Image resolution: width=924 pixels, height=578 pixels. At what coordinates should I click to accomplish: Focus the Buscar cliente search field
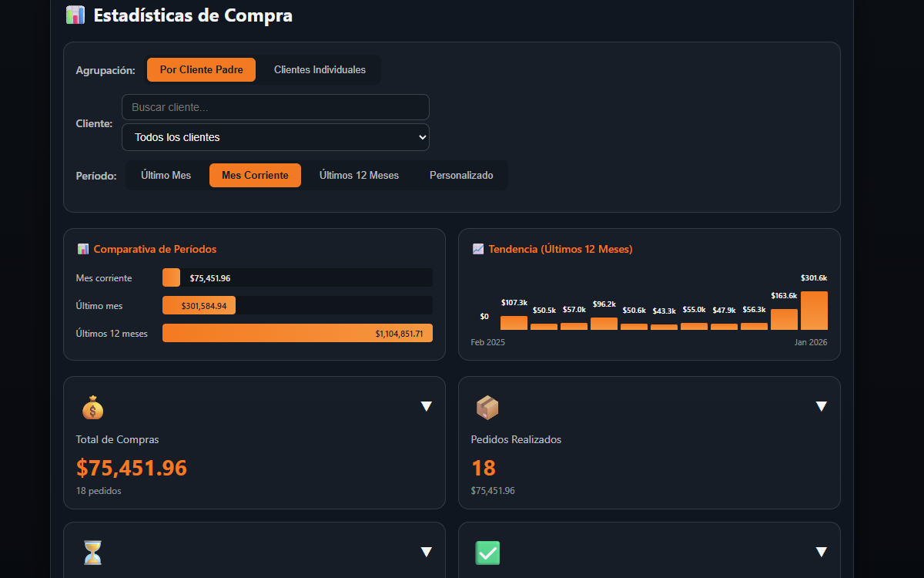(276, 107)
